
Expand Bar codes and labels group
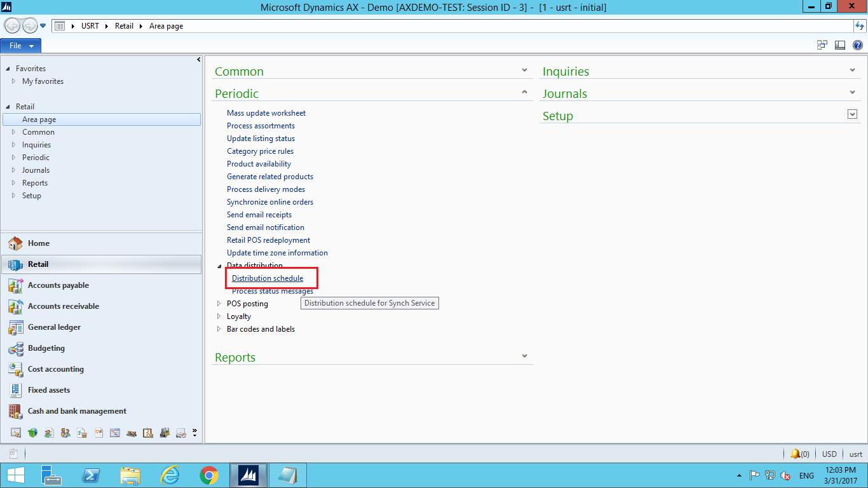(x=219, y=329)
